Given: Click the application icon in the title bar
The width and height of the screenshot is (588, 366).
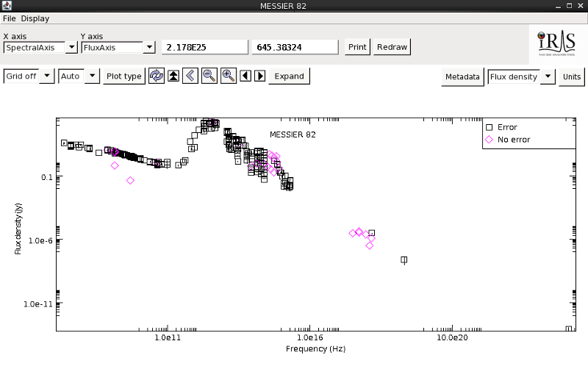Looking at the screenshot, I should (x=7, y=6).
